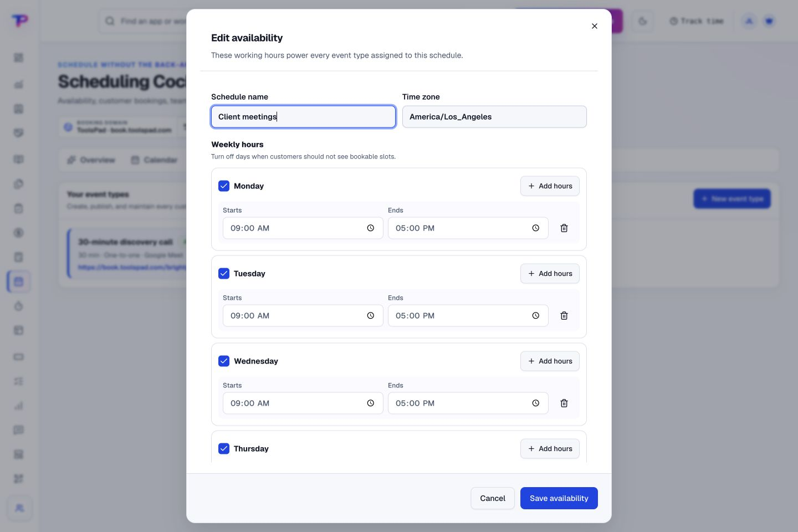This screenshot has width=798, height=532.
Task: Add hours to Wednesday
Action: coord(550,361)
